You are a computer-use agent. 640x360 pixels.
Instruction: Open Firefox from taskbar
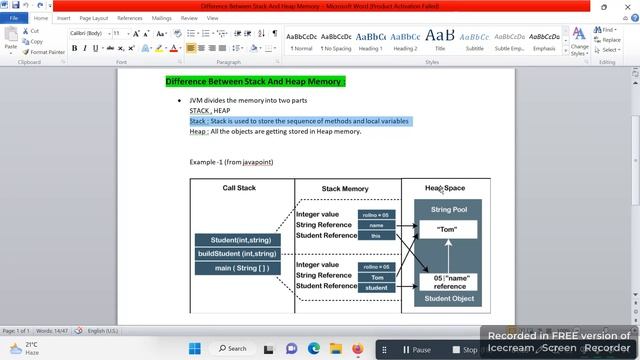pyautogui.click(x=358, y=349)
